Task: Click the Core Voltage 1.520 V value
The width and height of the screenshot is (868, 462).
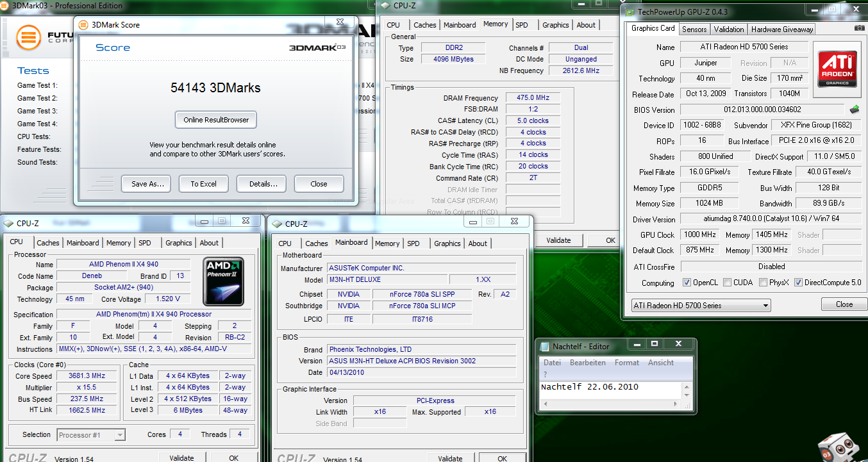Action: [x=168, y=299]
